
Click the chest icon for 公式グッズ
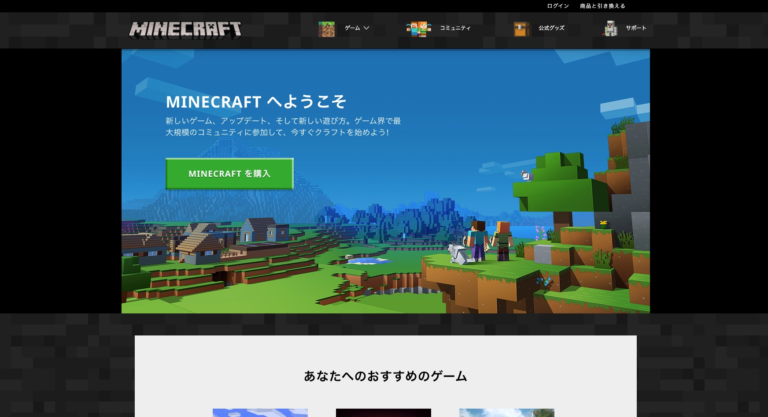(x=521, y=29)
